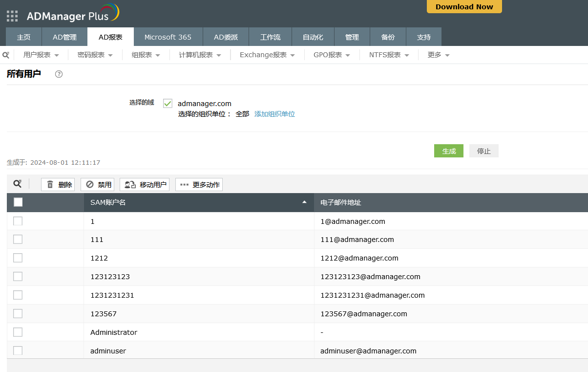Click the help question mark icon
The width and height of the screenshot is (588, 372).
click(59, 74)
